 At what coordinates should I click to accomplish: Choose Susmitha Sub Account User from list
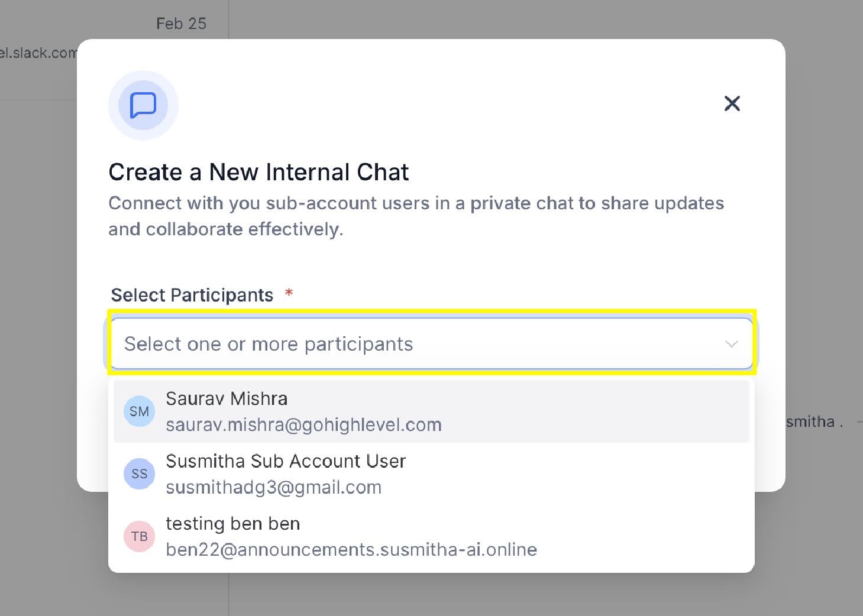[286, 462]
